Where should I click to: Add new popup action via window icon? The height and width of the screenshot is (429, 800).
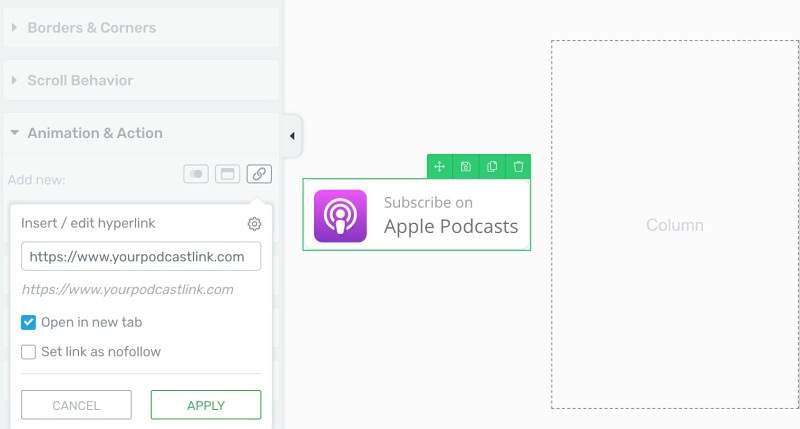228,174
